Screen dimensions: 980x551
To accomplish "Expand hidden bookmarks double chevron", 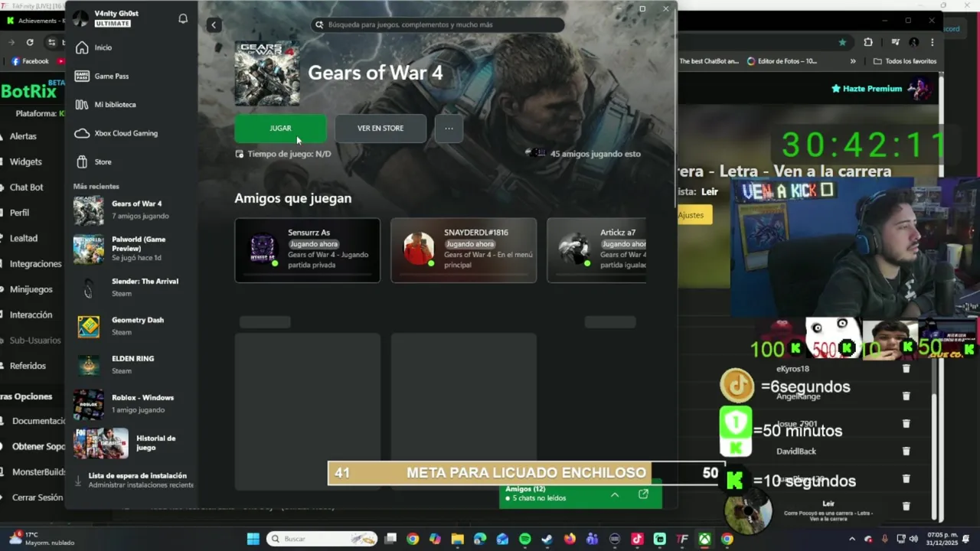I will (x=853, y=61).
